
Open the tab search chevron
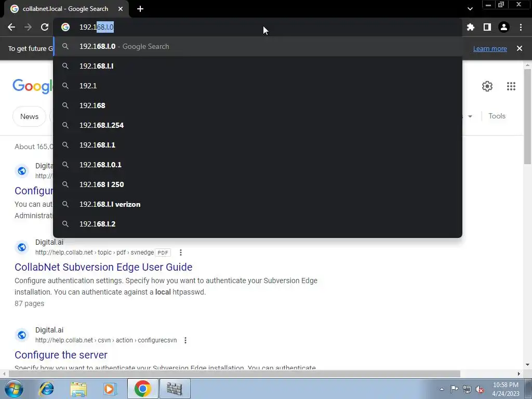(x=470, y=9)
